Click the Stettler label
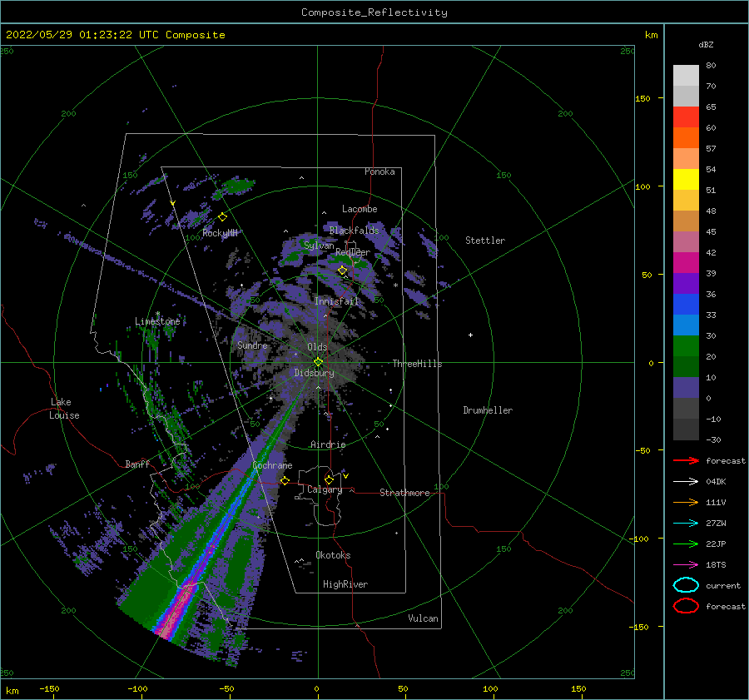 pos(485,241)
